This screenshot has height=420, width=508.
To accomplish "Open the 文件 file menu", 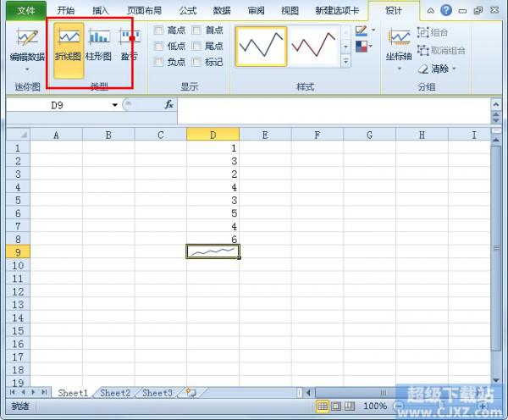I will click(26, 11).
